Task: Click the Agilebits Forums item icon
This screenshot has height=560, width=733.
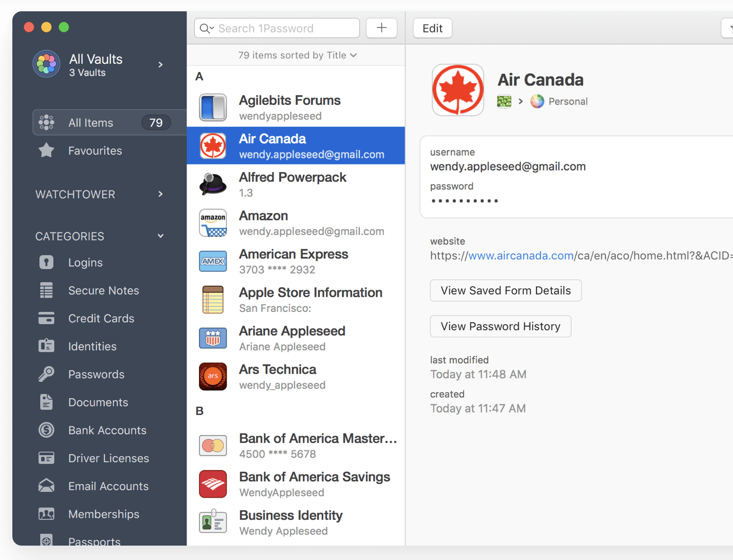Action: pos(213,107)
